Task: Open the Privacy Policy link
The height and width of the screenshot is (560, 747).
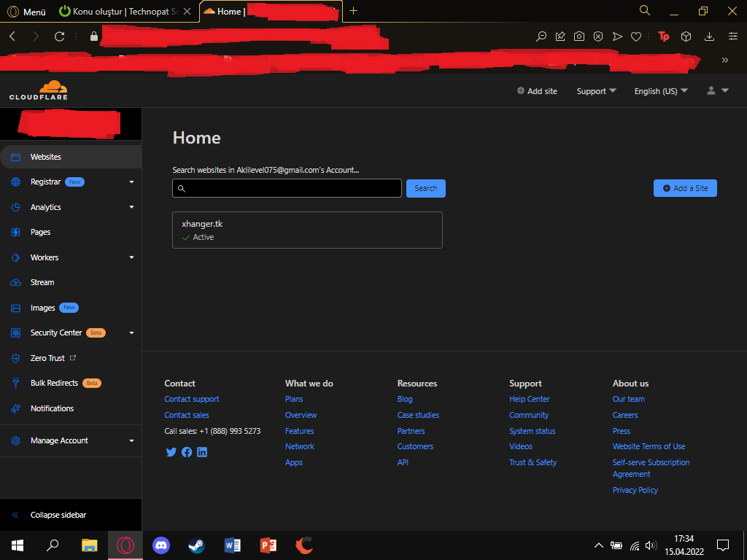Action: [x=635, y=490]
